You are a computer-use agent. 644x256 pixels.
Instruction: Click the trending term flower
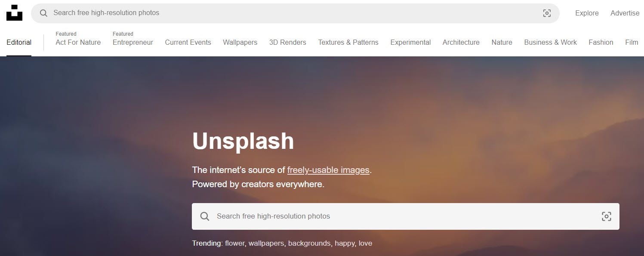click(235, 243)
